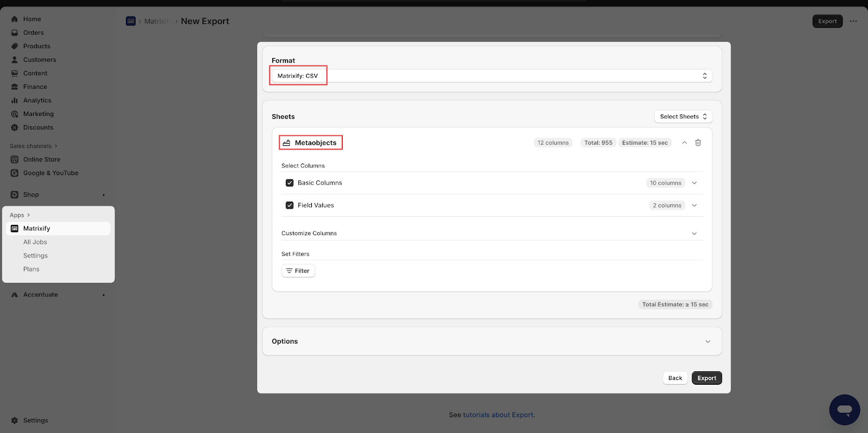The image size is (868, 433).
Task: Click the three-dot menu beside top Export
Action: pyautogui.click(x=853, y=21)
